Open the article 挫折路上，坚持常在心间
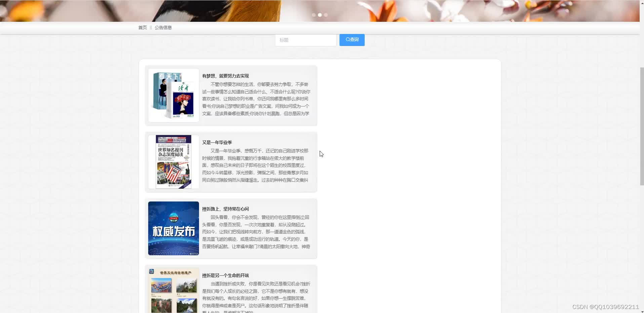This screenshot has height=313, width=644. coord(225,209)
